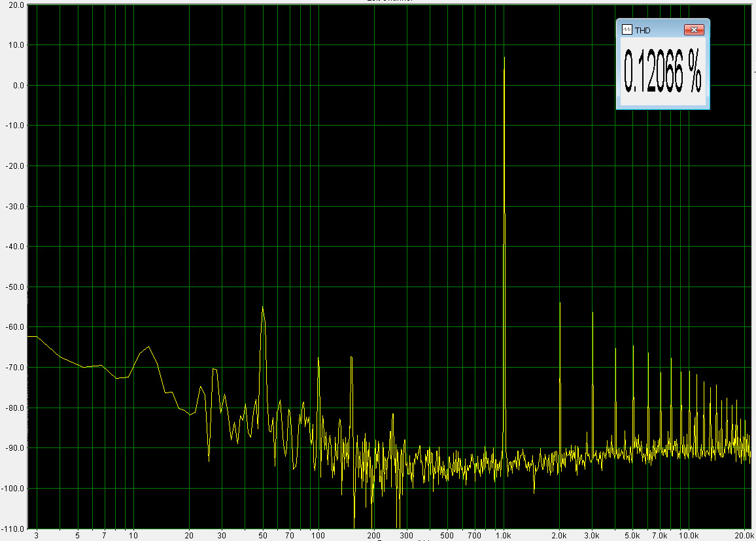The height and width of the screenshot is (541, 756).
Task: Click the "2.0k" label on the frequency axis
Action: click(559, 535)
